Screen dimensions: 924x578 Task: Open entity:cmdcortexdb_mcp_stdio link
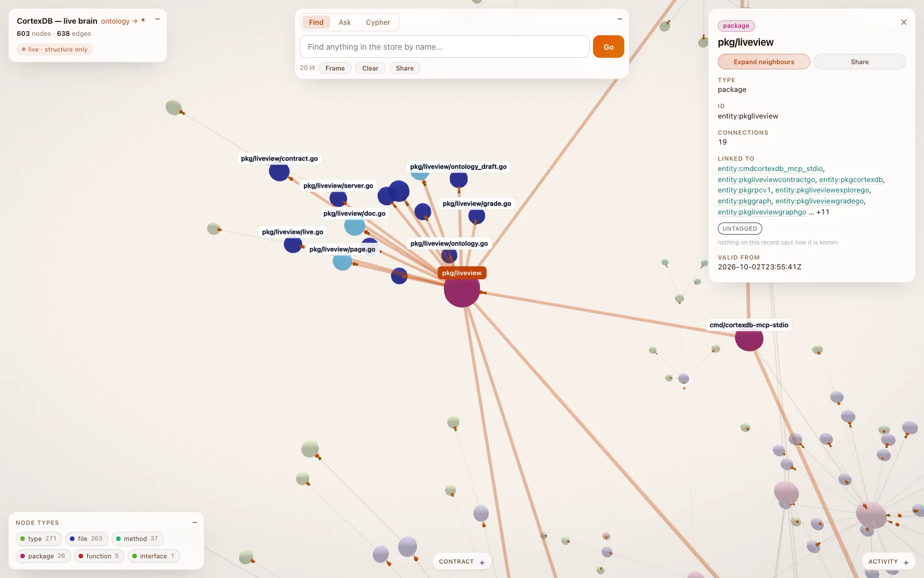770,169
